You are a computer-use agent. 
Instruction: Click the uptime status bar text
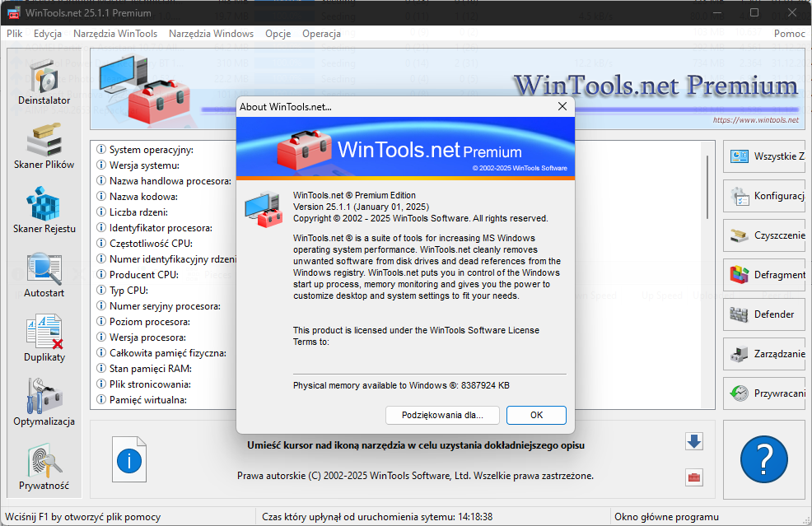click(377, 517)
